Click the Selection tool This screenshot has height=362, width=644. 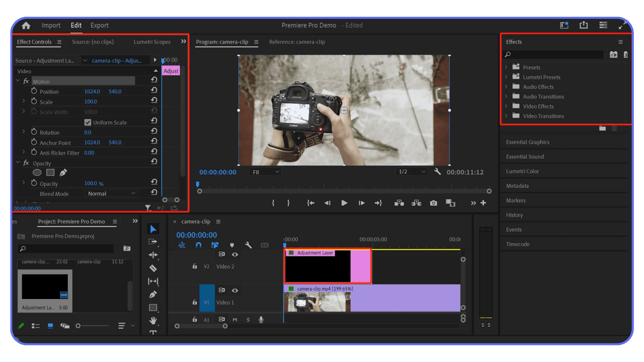(x=153, y=229)
